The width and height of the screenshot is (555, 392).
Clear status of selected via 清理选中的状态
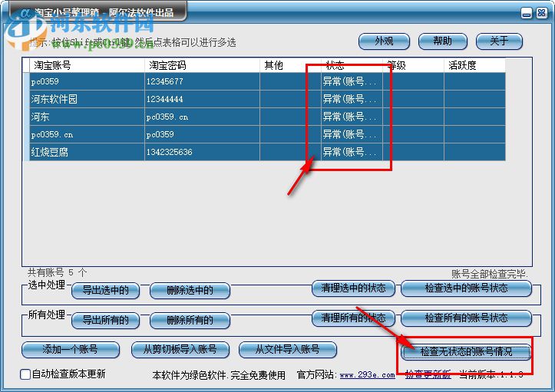tap(354, 288)
